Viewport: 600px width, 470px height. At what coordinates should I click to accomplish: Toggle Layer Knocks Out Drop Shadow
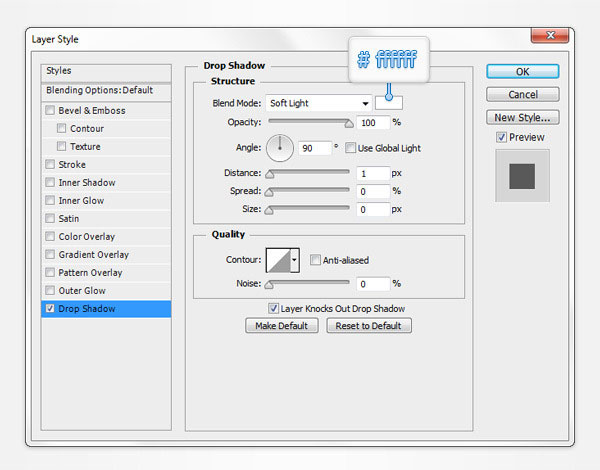[273, 308]
